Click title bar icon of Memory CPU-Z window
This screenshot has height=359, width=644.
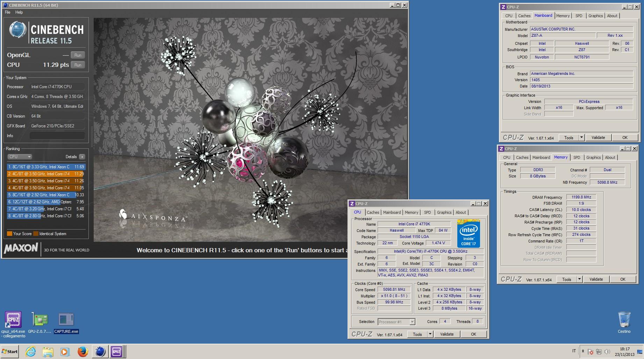click(501, 148)
